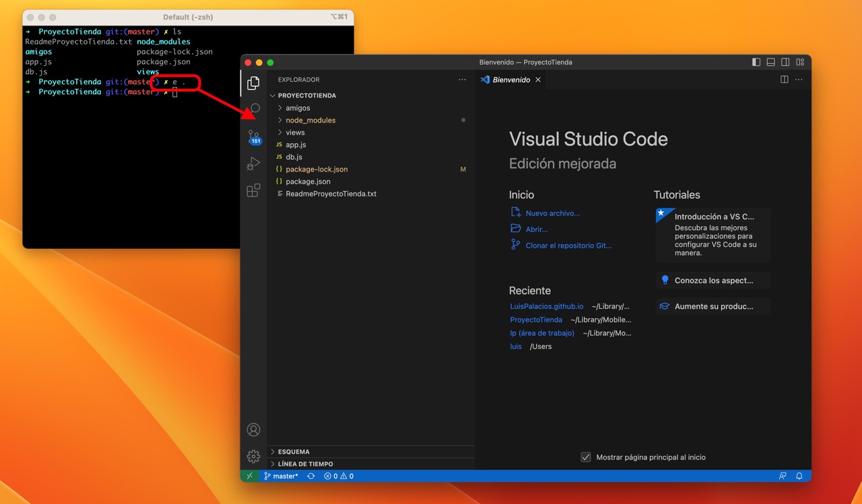The width and height of the screenshot is (862, 504).
Task: Click 'package-lock.json' in the terminal listing
Action: tap(174, 52)
